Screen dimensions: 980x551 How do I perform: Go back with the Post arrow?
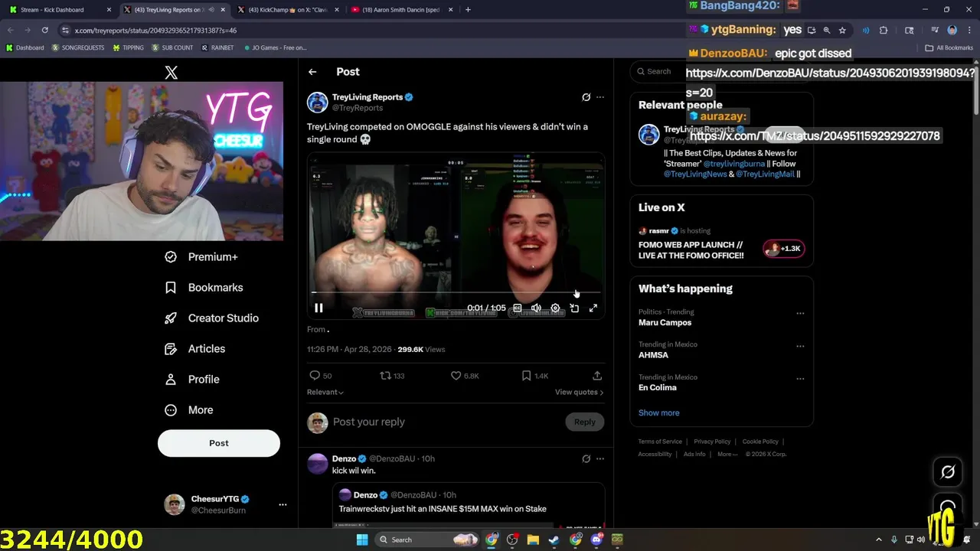(312, 72)
